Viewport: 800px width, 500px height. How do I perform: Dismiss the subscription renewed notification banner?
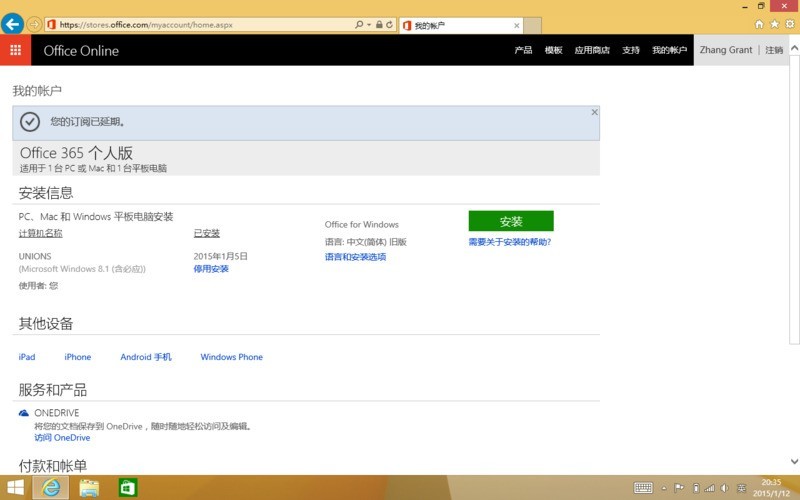pos(594,112)
